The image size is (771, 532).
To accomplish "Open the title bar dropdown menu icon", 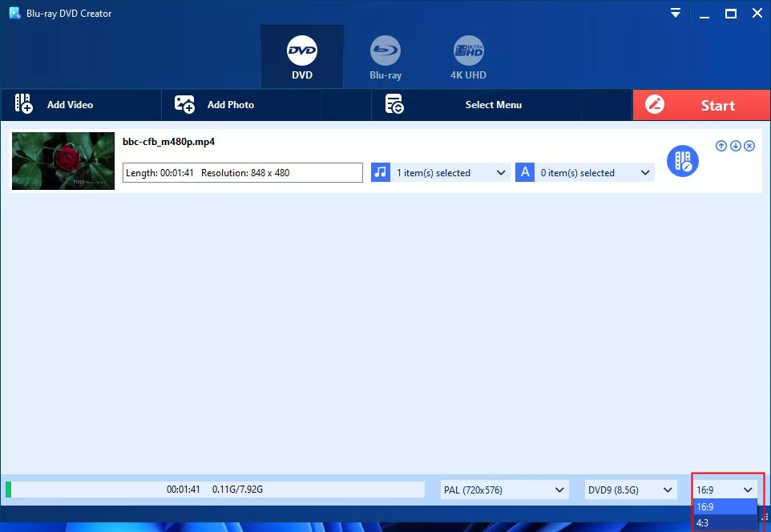I will [676, 14].
